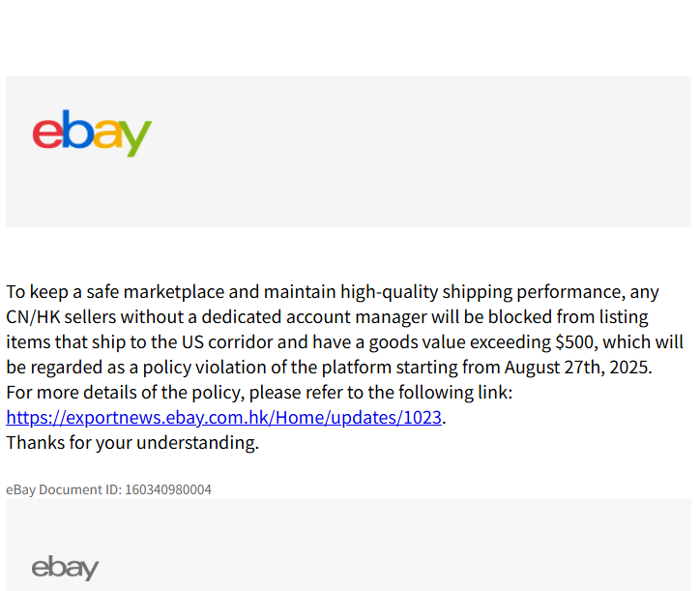Click the "eBay Document ID:" label
The width and height of the screenshot is (700, 591).
pos(64,489)
